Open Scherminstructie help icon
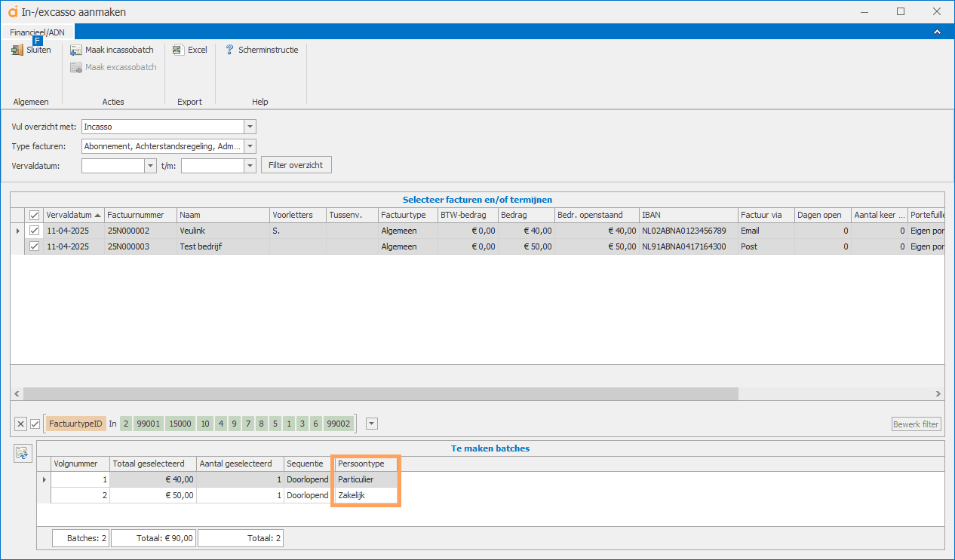The width and height of the screenshot is (955, 560). point(229,50)
